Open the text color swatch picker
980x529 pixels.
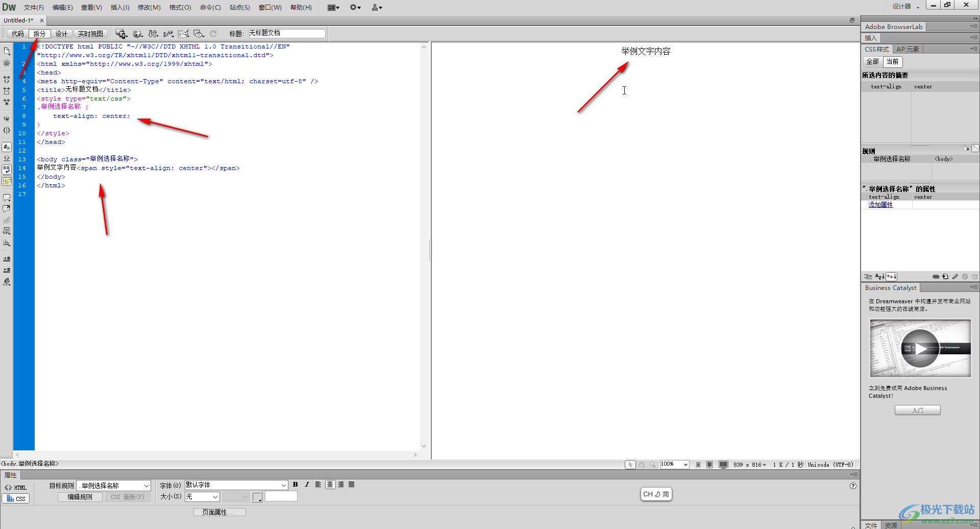[x=257, y=497]
